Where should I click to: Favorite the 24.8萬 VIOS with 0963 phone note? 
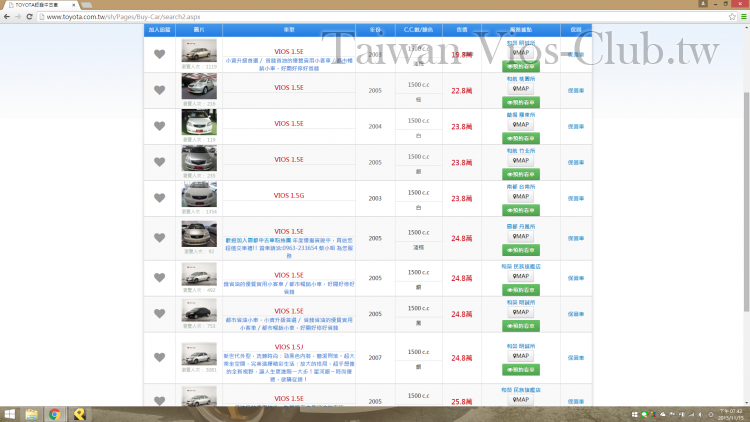coord(159,238)
